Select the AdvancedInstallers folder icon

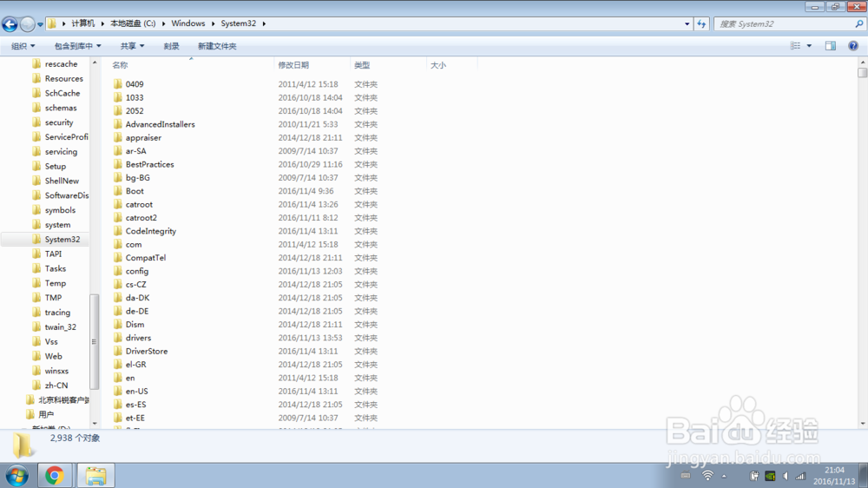[118, 124]
